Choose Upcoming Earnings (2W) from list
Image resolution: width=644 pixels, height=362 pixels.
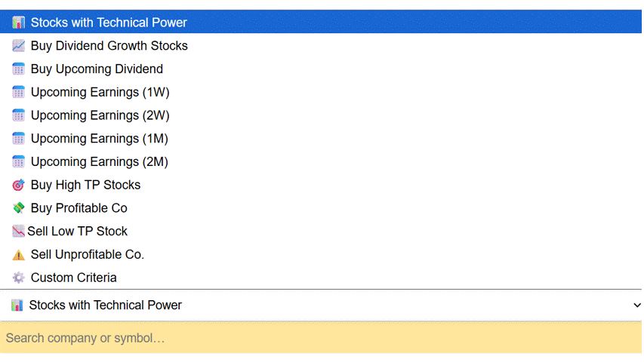[100, 115]
